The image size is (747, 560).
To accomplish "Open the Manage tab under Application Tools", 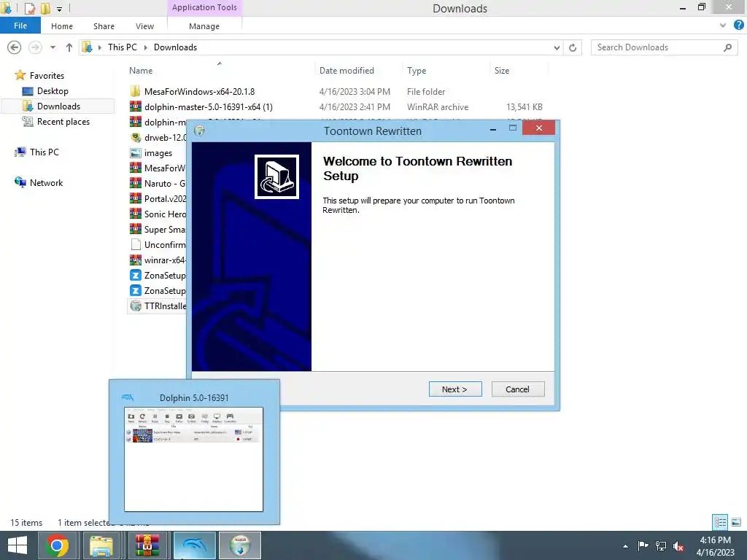I will pyautogui.click(x=204, y=26).
